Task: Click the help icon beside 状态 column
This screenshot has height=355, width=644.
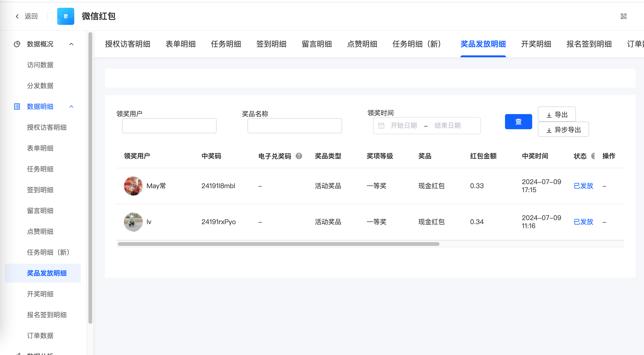Action: point(593,156)
